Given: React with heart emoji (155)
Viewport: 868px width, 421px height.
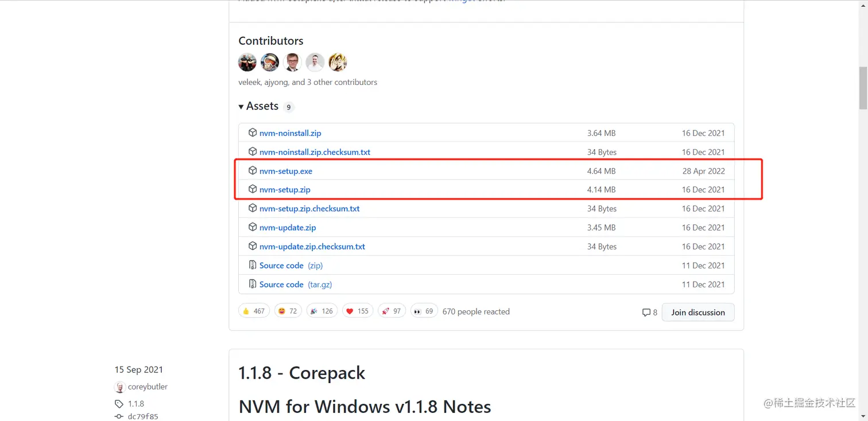Looking at the screenshot, I should pos(358,311).
